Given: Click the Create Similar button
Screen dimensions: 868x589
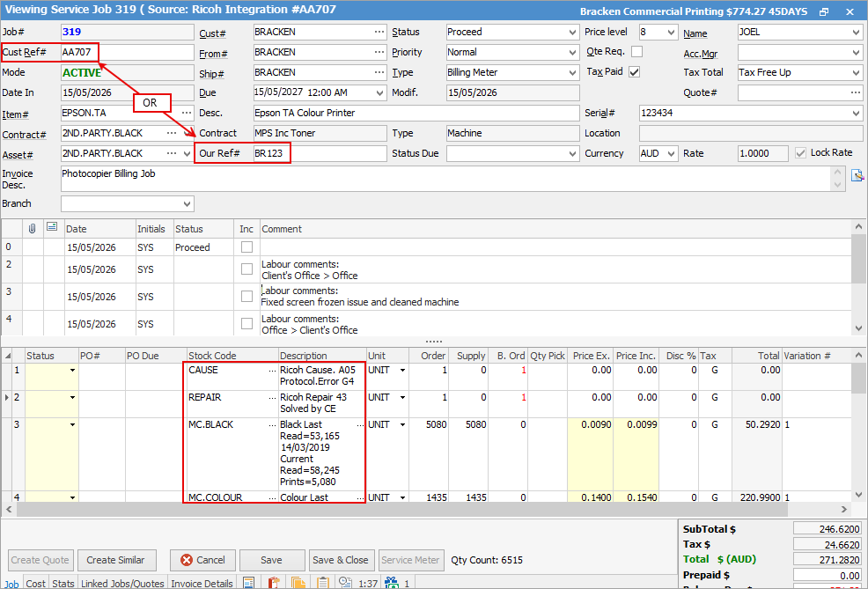Looking at the screenshot, I should [x=115, y=560].
